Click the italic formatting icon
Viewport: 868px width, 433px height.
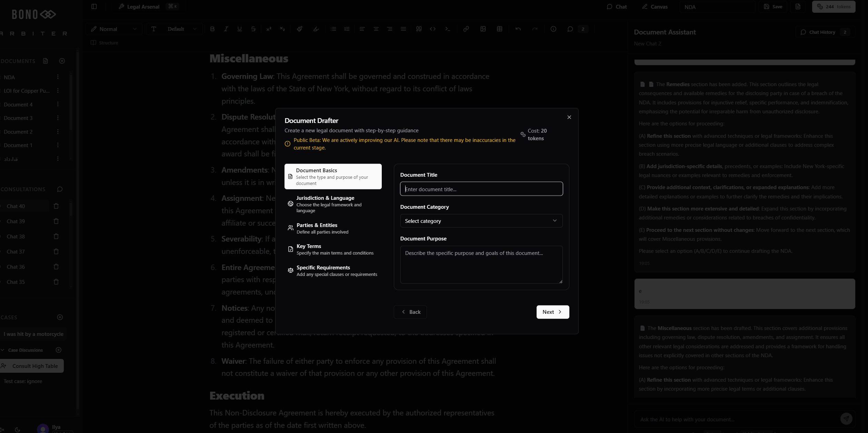click(x=226, y=29)
